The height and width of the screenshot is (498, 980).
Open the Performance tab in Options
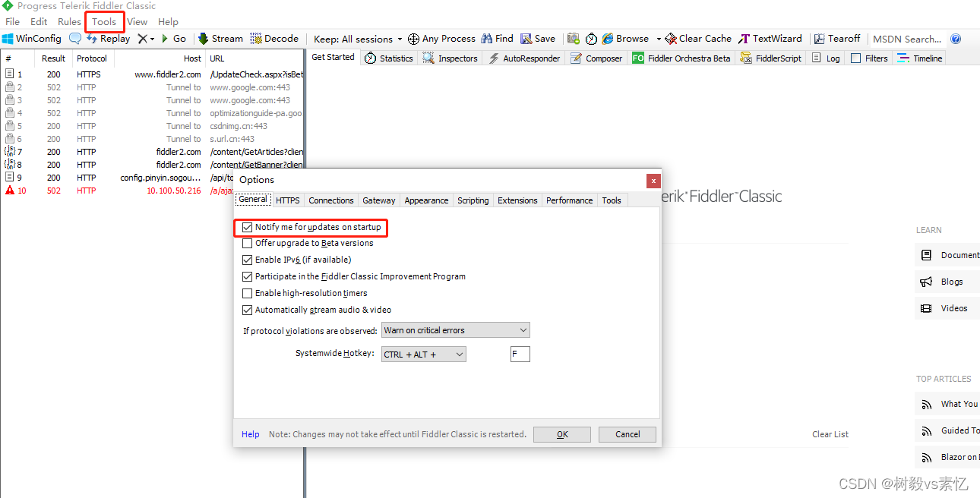tap(570, 200)
